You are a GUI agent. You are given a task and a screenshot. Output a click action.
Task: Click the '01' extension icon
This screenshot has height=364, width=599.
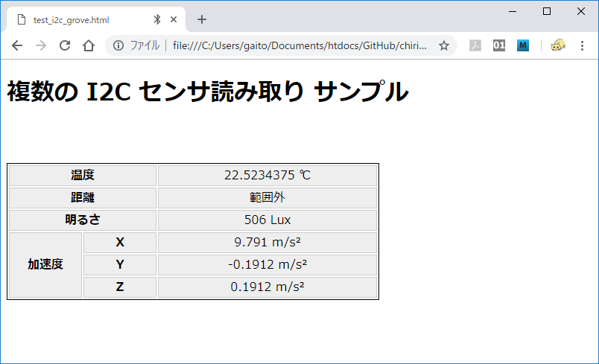pyautogui.click(x=499, y=45)
